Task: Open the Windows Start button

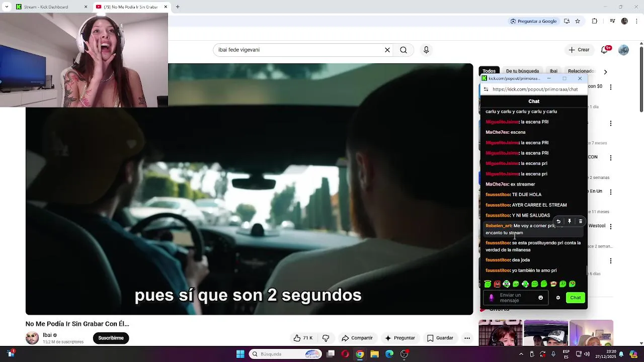Action: [x=240, y=354]
